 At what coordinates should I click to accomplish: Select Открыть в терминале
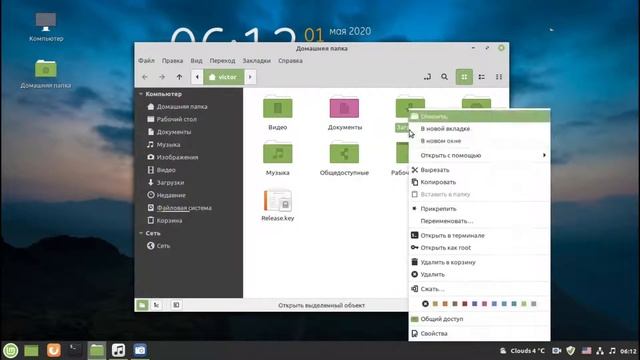(x=479, y=236)
